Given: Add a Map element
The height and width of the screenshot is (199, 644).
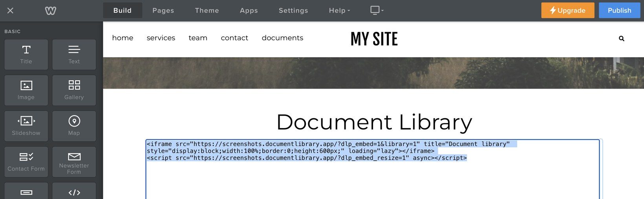Looking at the screenshot, I should click(74, 126).
